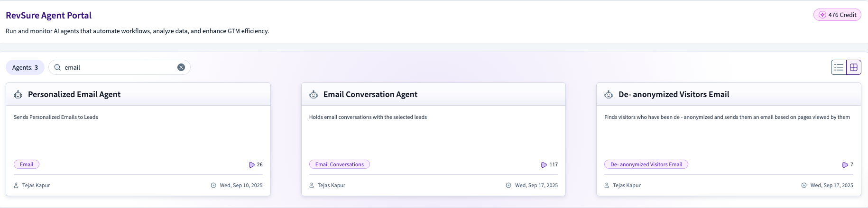
Task: Click the 'Run and monitor AI agents' subtitle
Action: 138,31
